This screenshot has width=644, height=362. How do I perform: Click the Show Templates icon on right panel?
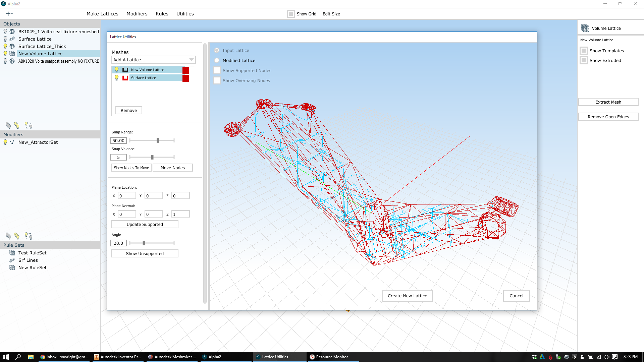tap(584, 50)
